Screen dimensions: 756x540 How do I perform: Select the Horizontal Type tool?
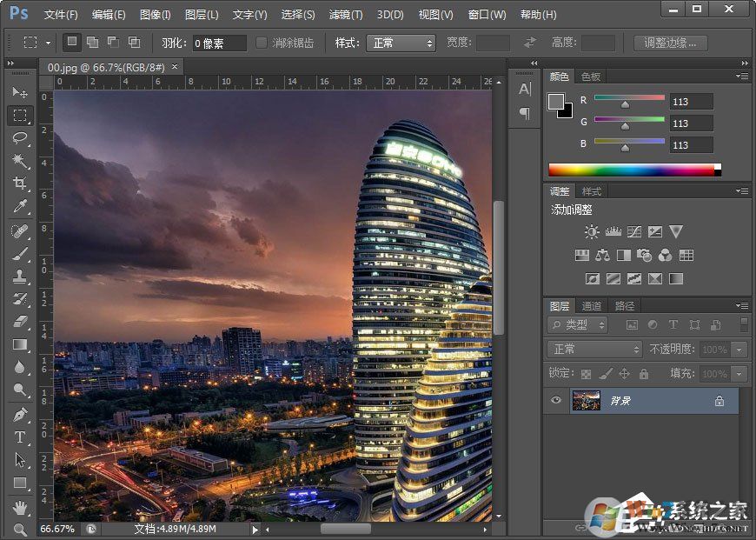tap(21, 437)
